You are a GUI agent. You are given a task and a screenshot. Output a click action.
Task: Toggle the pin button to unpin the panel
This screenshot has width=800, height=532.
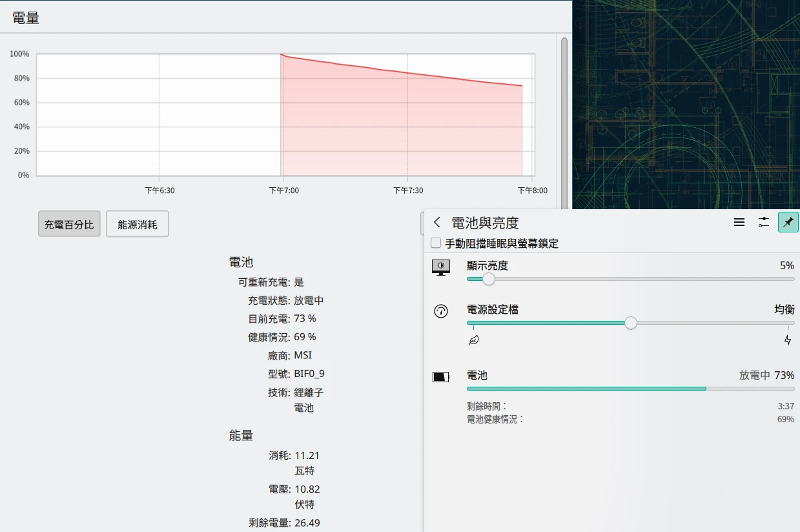click(788, 223)
